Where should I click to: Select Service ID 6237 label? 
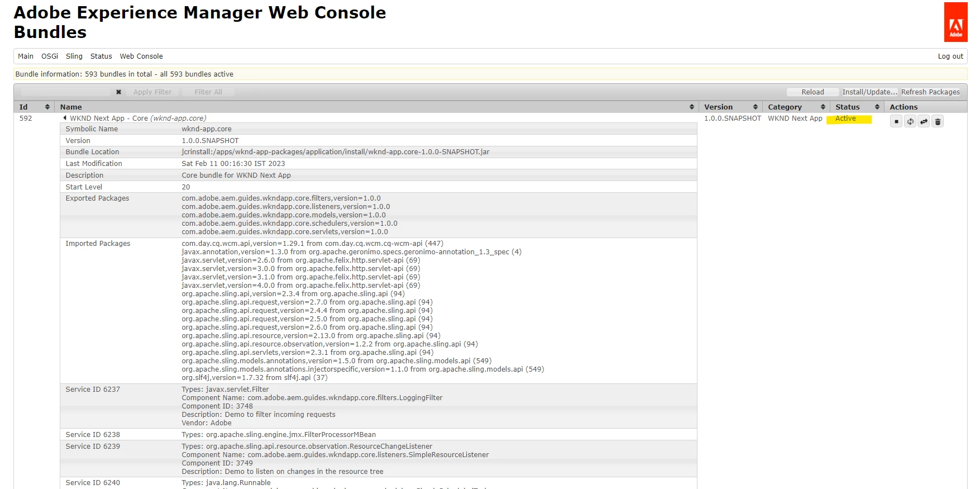tap(93, 390)
